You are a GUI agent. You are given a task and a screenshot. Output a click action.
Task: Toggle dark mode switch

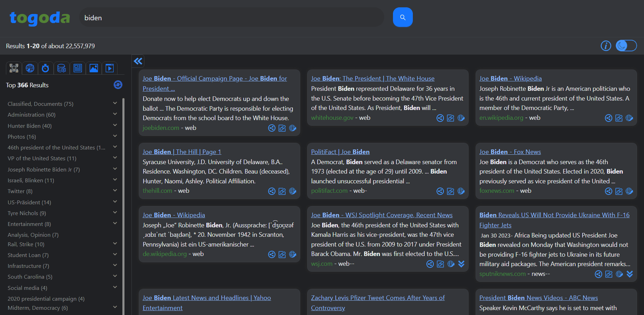(x=626, y=45)
